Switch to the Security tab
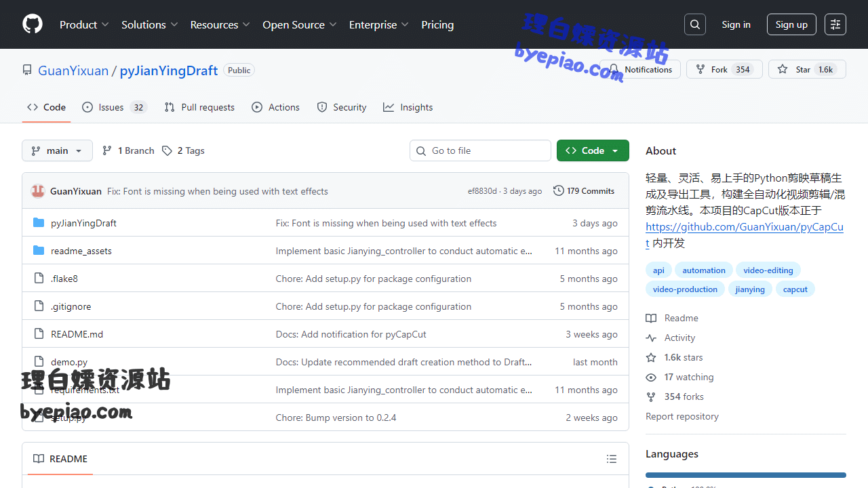This screenshot has width=868, height=488. click(x=341, y=107)
